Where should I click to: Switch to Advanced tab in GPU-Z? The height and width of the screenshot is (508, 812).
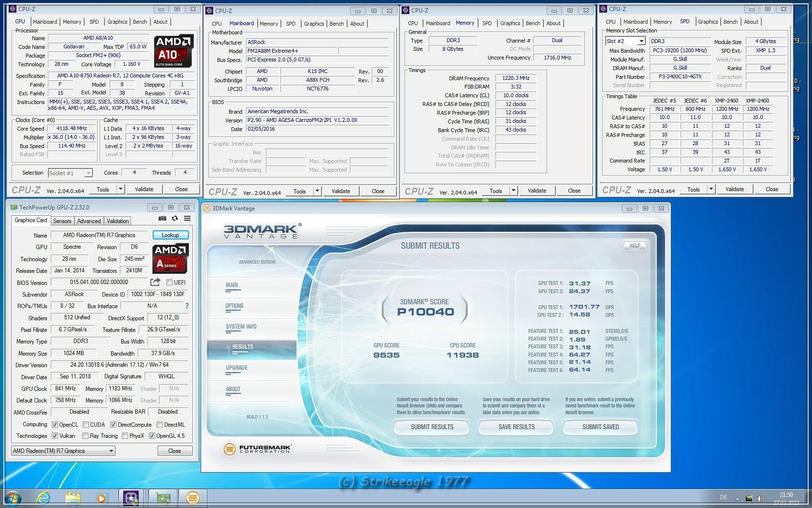click(x=89, y=221)
